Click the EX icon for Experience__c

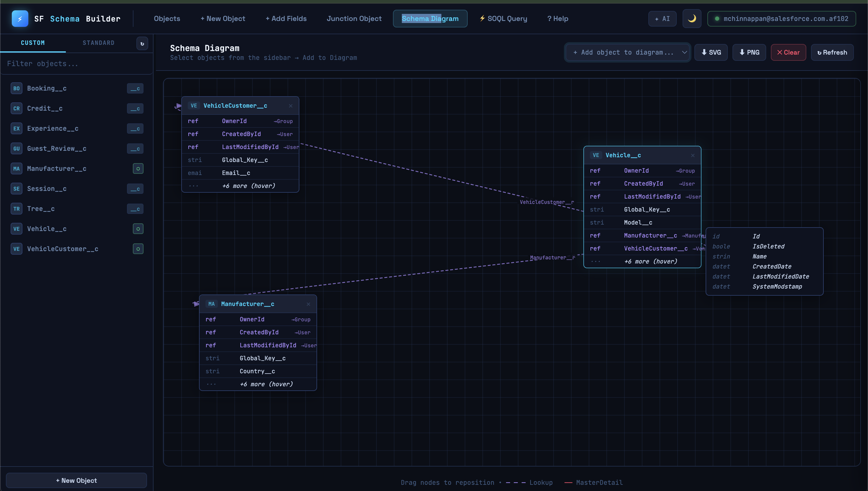(x=17, y=128)
